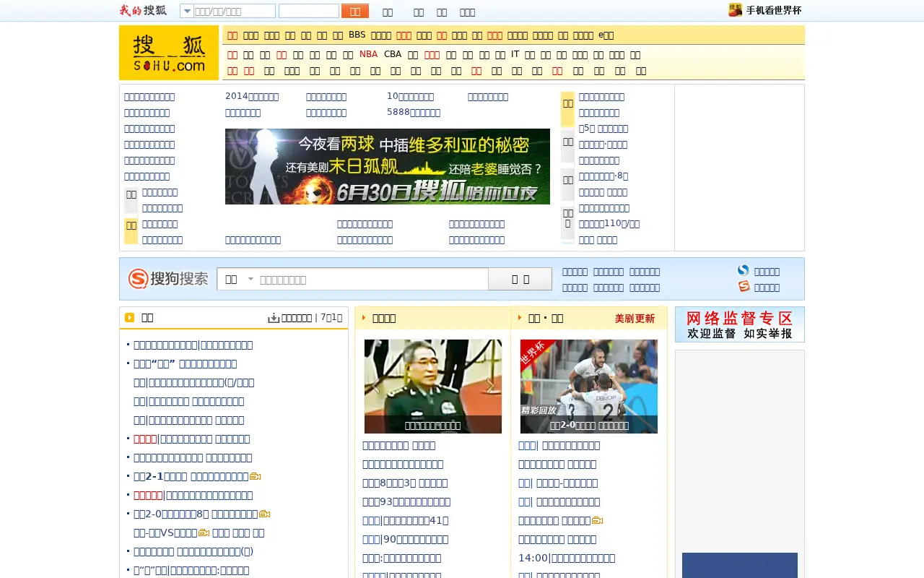Open the BBS navigation link
924x578 pixels.
tap(357, 35)
